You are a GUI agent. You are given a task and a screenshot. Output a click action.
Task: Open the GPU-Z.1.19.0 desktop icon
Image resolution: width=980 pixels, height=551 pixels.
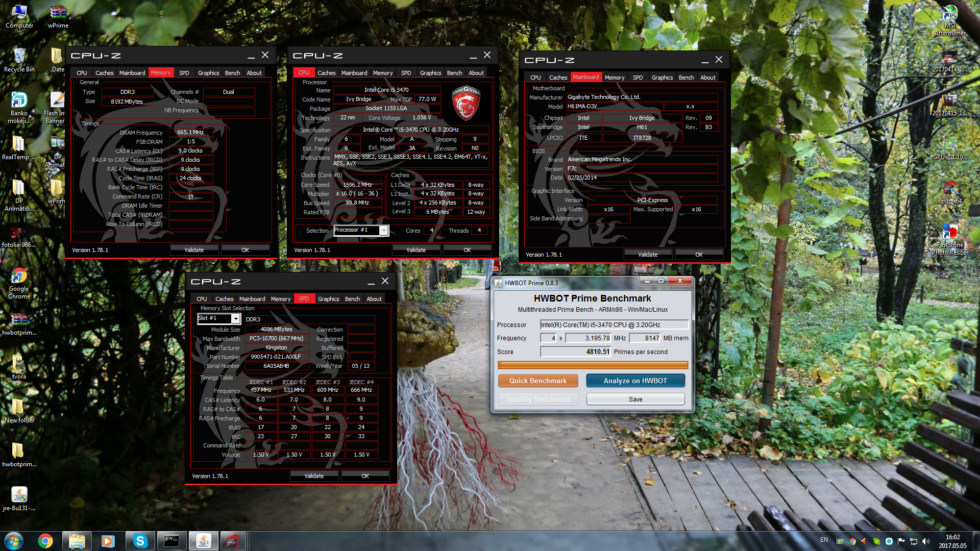pyautogui.click(x=950, y=148)
